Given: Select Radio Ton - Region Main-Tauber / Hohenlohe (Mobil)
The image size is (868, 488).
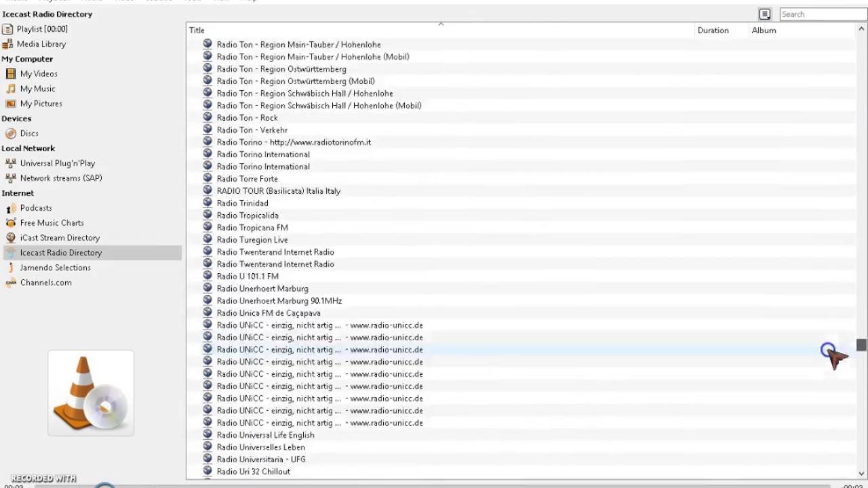Looking at the screenshot, I should coord(313,57).
